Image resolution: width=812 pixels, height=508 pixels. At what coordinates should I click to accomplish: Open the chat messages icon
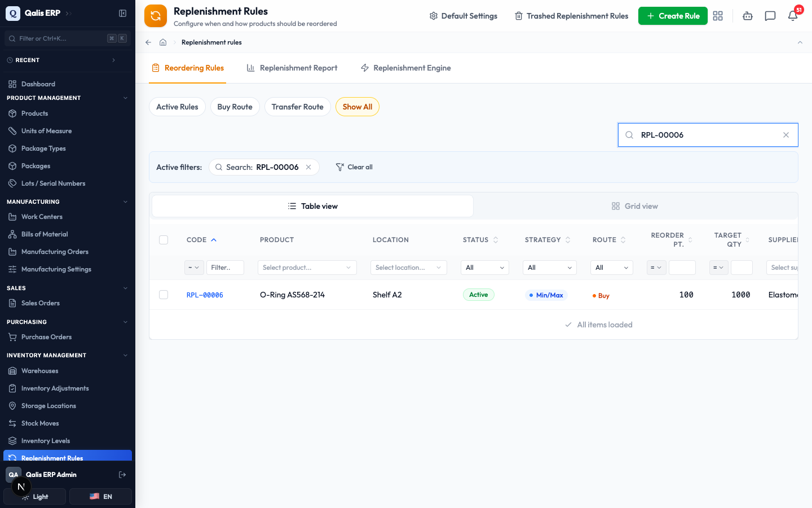(x=770, y=16)
